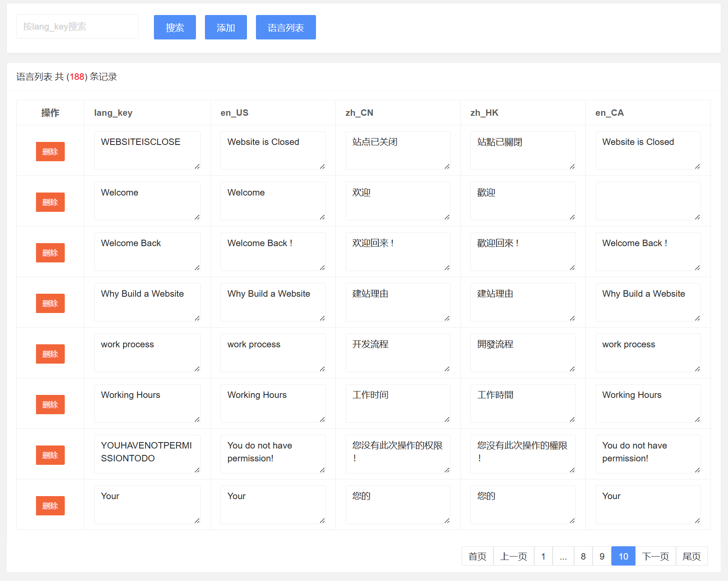
Task: Edit zh_CN text 欢迎回来！
Action: coord(398,252)
